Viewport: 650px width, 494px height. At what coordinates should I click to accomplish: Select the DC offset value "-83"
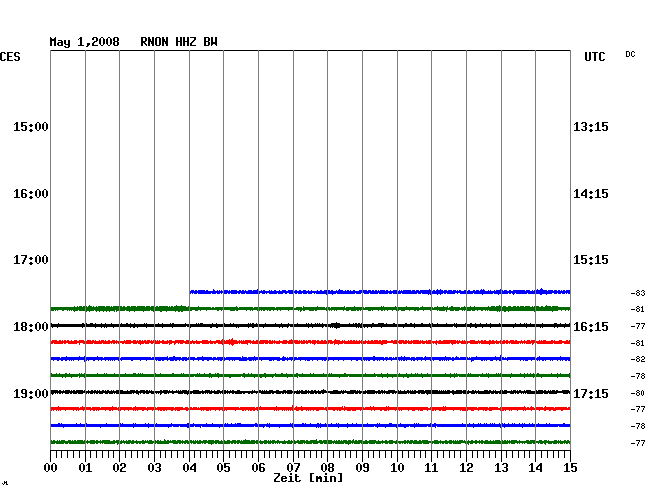(x=638, y=293)
